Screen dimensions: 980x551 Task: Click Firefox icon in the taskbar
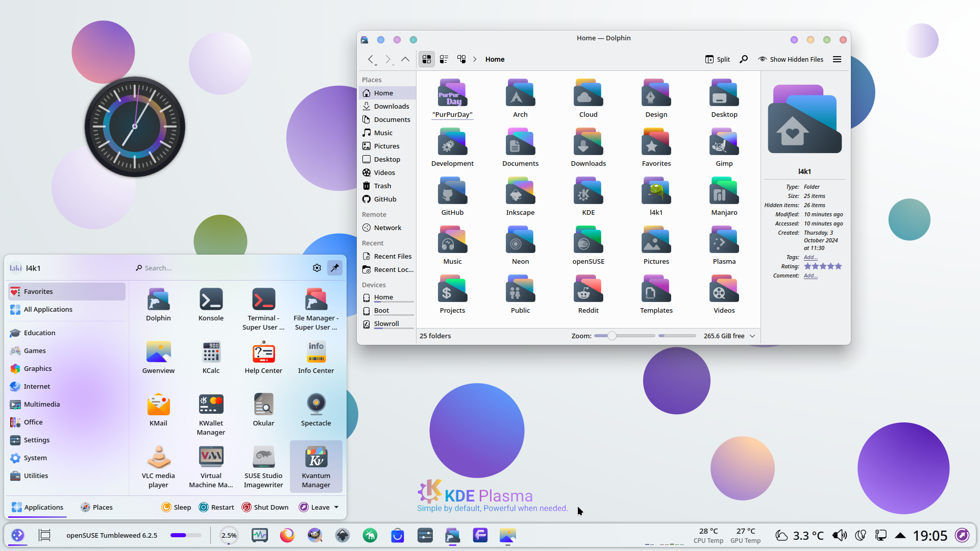287,535
